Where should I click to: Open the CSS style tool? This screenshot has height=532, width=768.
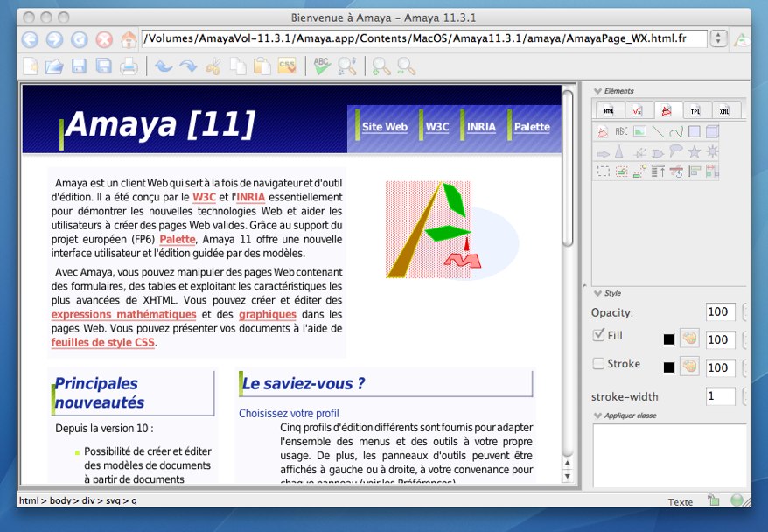tap(287, 66)
